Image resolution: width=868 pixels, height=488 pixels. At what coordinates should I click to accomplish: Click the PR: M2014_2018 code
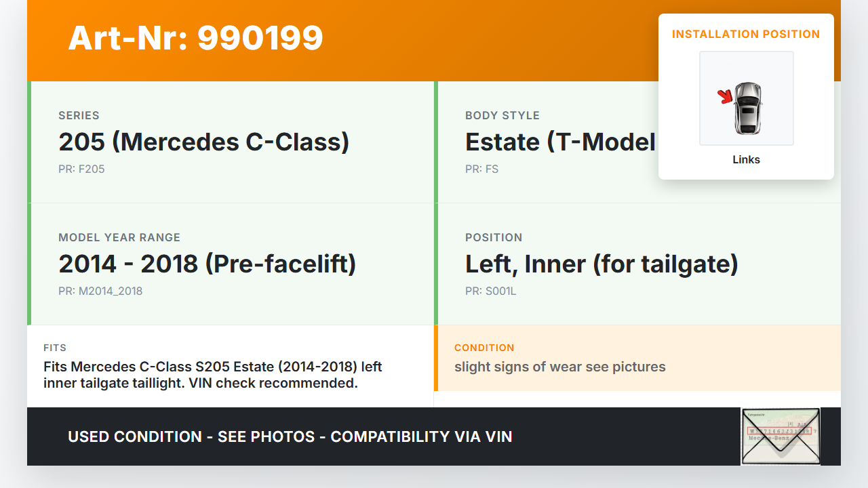(100, 291)
